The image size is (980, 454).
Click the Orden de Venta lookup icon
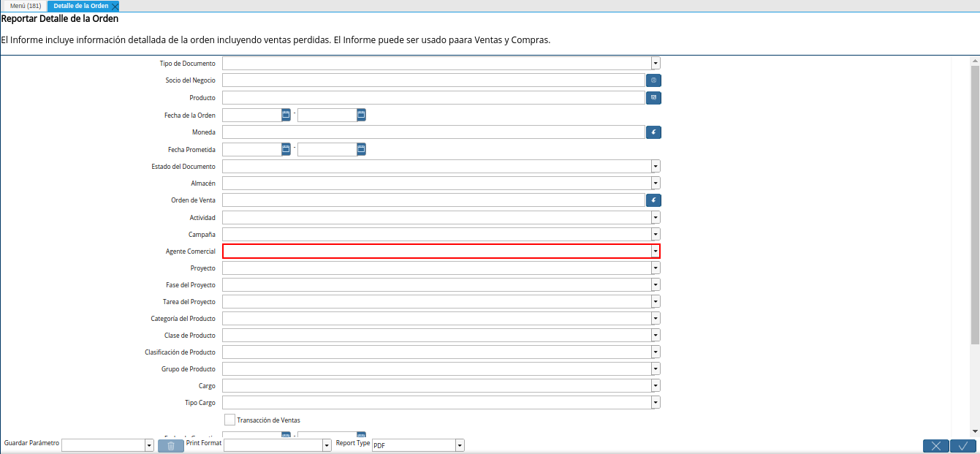653,200
